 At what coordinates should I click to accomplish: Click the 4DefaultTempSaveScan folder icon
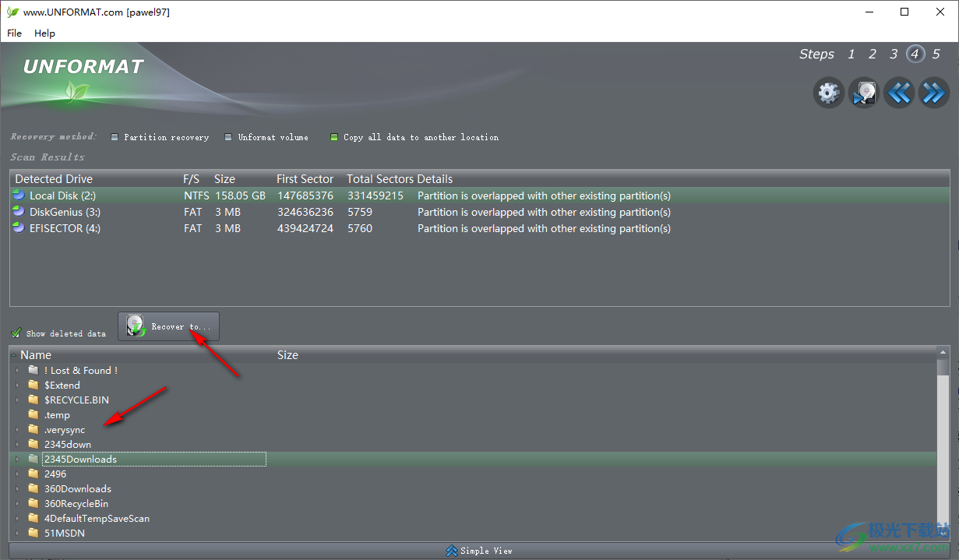pos(33,518)
